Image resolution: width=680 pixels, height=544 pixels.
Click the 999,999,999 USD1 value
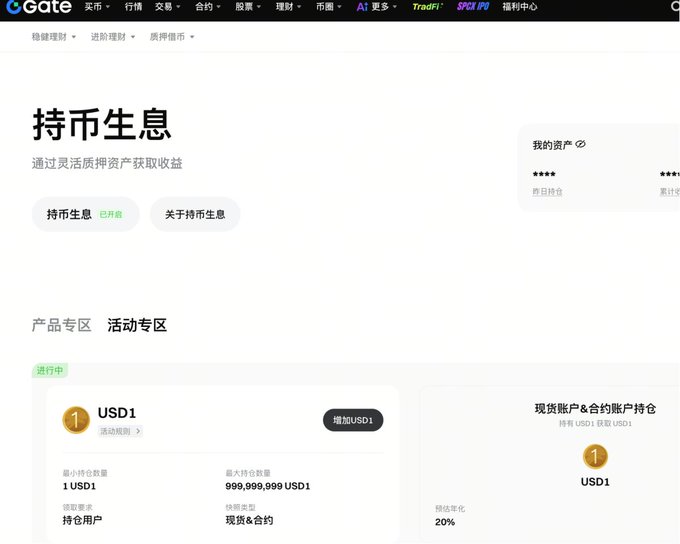pyautogui.click(x=268, y=486)
